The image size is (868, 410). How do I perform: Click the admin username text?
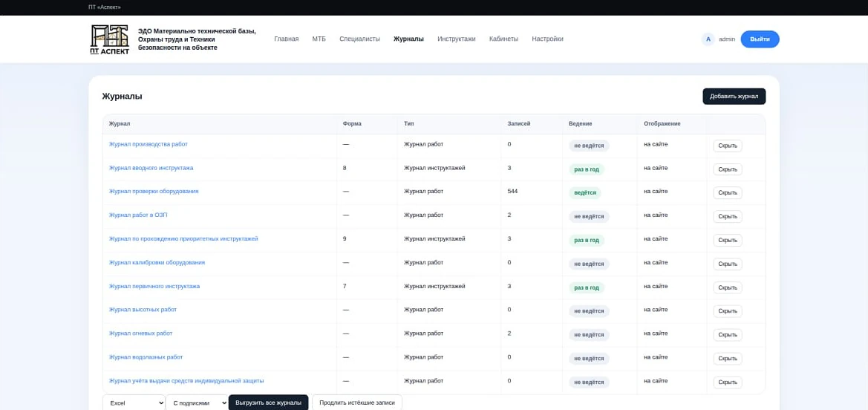click(x=727, y=39)
